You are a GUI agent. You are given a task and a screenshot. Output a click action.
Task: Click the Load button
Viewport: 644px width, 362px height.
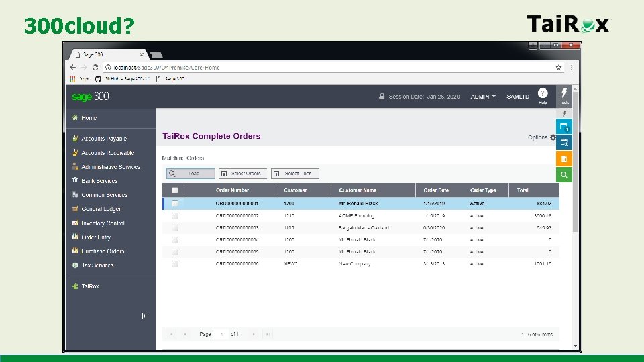pos(191,174)
